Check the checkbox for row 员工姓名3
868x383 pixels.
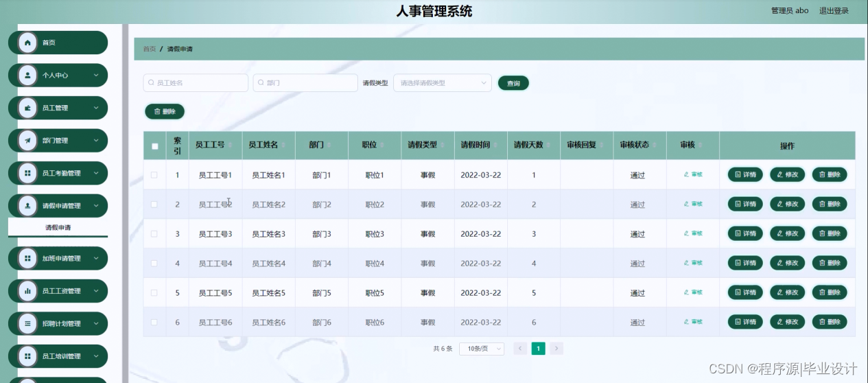pyautogui.click(x=154, y=234)
